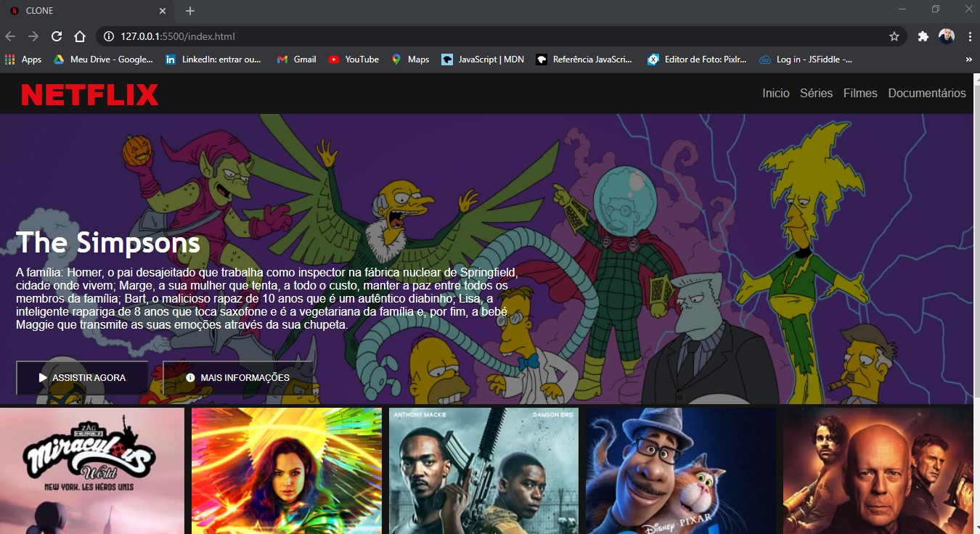Open the Wonder Woman poster

click(x=287, y=471)
